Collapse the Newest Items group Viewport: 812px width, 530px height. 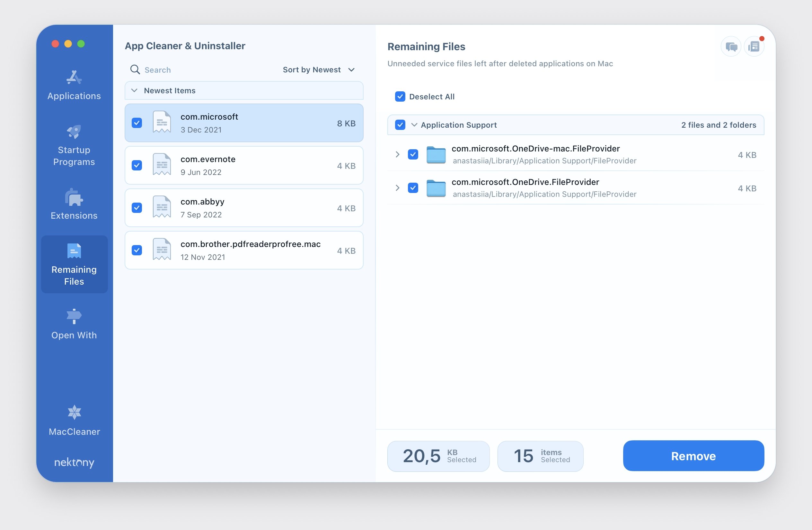coord(135,90)
